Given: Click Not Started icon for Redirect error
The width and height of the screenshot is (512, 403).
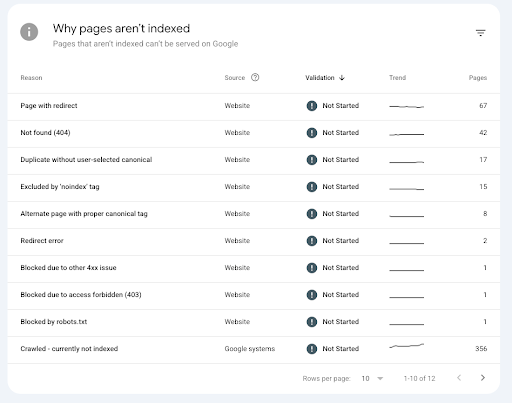Looking at the screenshot, I should point(312,241).
